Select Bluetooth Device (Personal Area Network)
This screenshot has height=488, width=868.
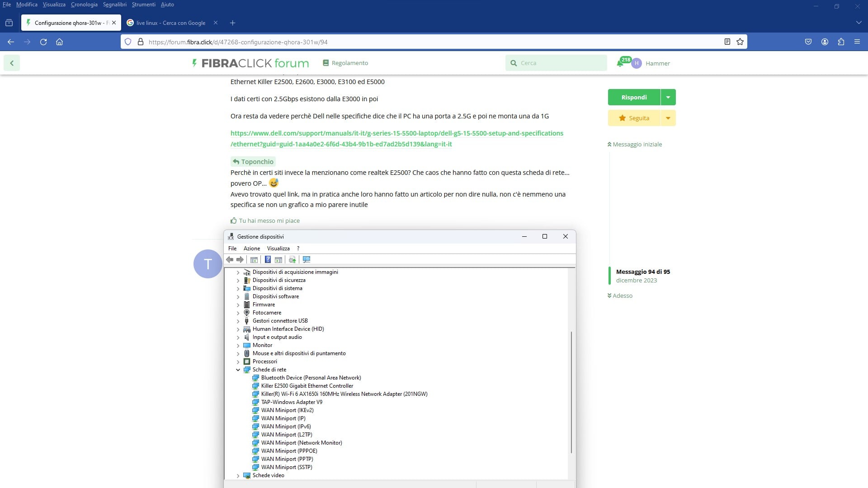311,378
